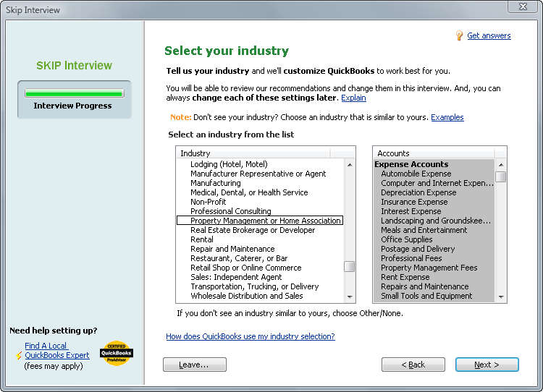Click How does QuickBooks use my industry selection
Screen dimensions: 543x392
coord(250,336)
